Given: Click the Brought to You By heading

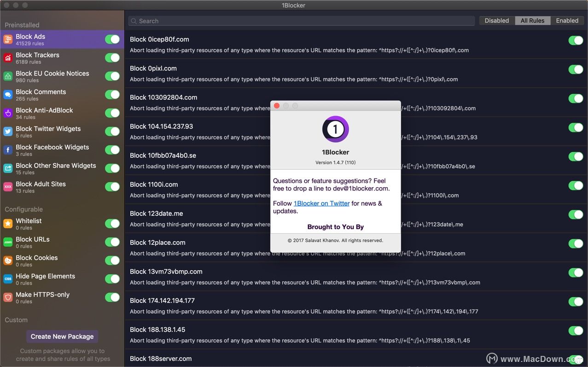Looking at the screenshot, I should coord(336,227).
